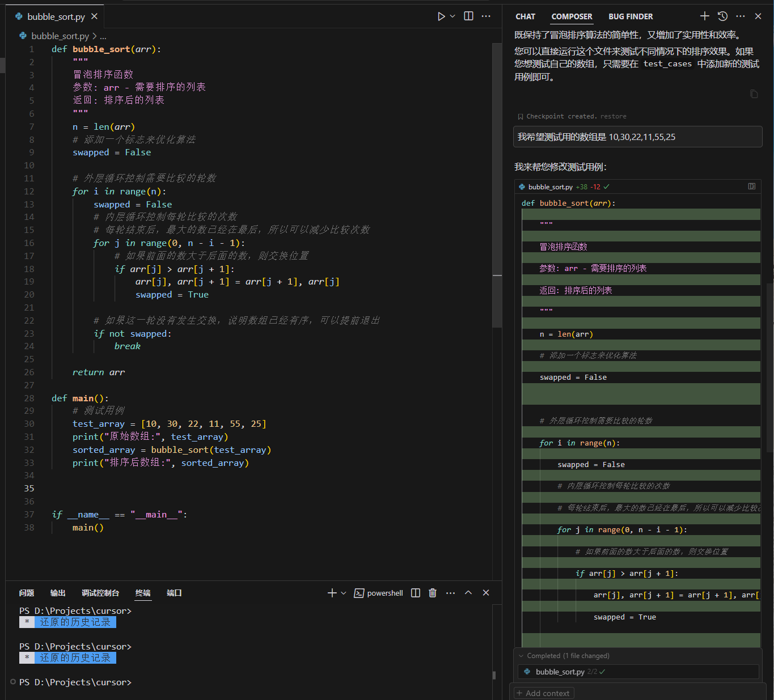Switch to the COMPOSER tab
This screenshot has height=700, width=774.
coord(572,16)
